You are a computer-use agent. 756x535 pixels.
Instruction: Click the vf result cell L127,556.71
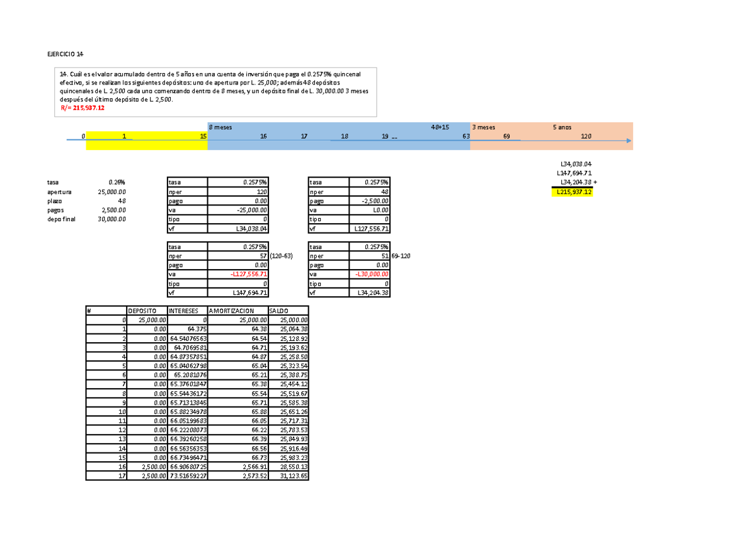(x=372, y=229)
